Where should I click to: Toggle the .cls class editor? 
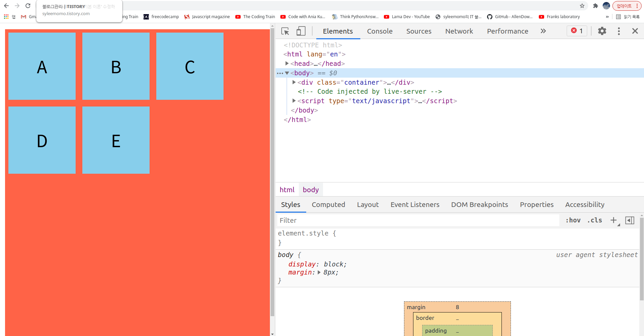click(x=595, y=220)
